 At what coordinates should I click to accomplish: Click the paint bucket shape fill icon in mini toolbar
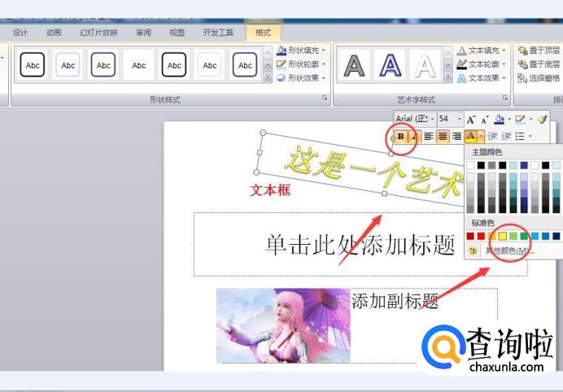coord(499,120)
